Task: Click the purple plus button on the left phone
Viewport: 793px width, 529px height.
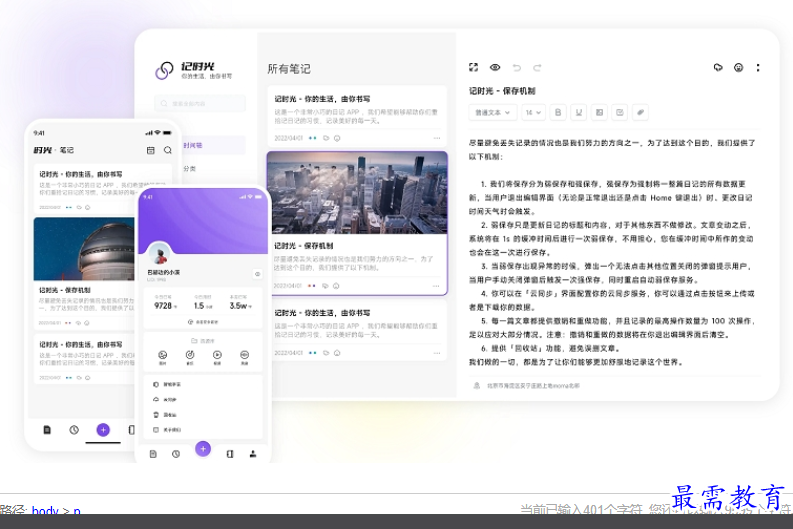Action: pyautogui.click(x=103, y=430)
